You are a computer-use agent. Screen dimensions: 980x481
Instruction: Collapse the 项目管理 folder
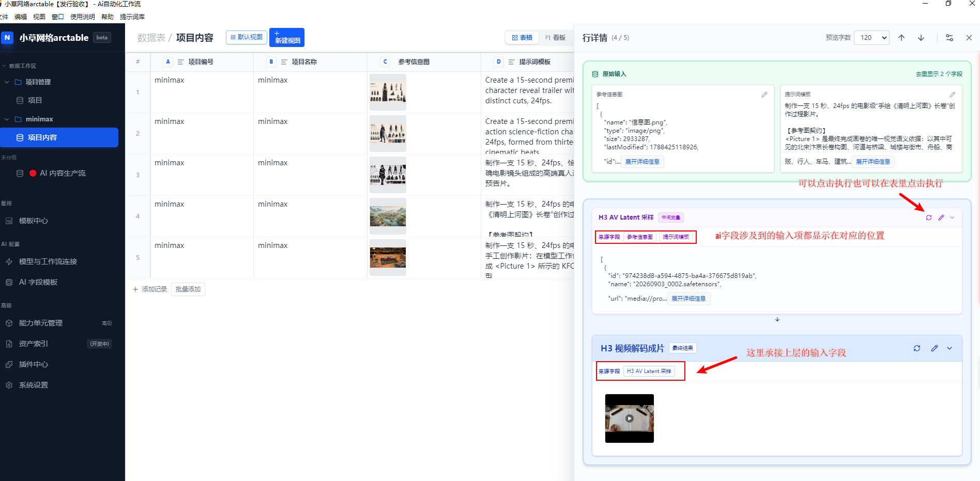coord(7,82)
